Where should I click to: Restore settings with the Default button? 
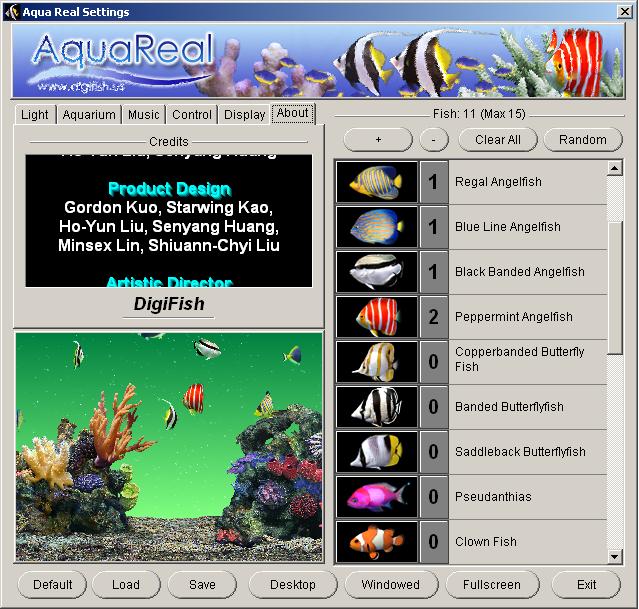coord(52,585)
